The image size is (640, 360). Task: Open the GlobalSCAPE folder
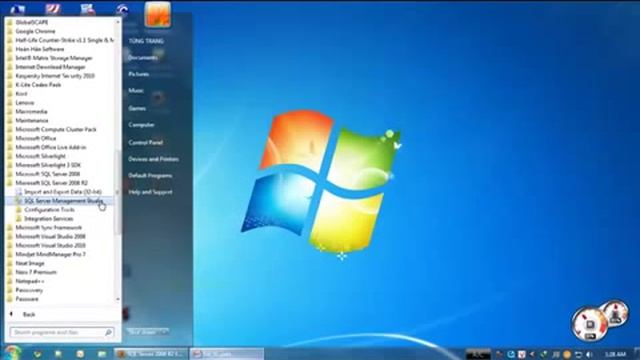coord(32,22)
